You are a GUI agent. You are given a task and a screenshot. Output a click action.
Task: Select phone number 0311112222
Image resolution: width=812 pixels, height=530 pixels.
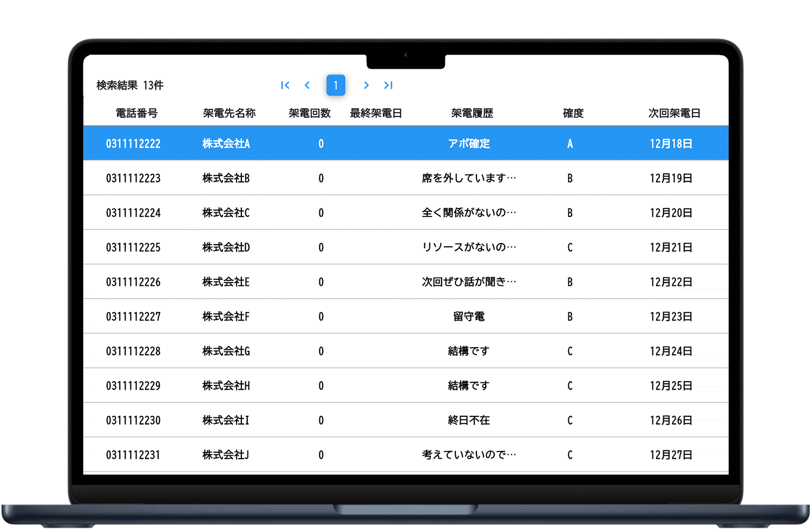tap(133, 144)
